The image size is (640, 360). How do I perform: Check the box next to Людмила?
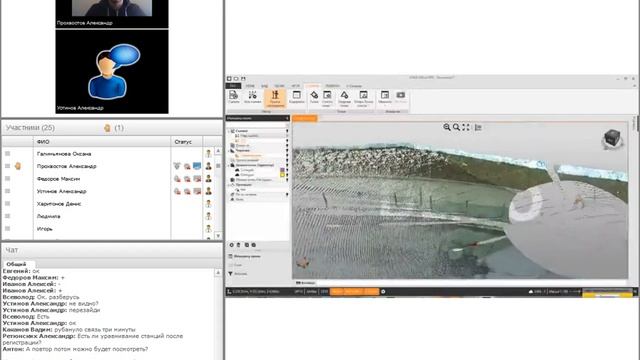[x=7, y=216]
